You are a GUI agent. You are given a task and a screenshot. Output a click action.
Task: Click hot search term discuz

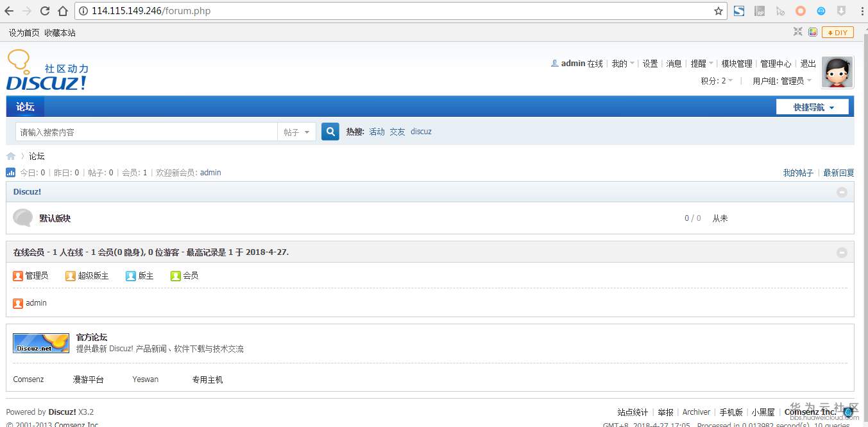click(x=421, y=132)
